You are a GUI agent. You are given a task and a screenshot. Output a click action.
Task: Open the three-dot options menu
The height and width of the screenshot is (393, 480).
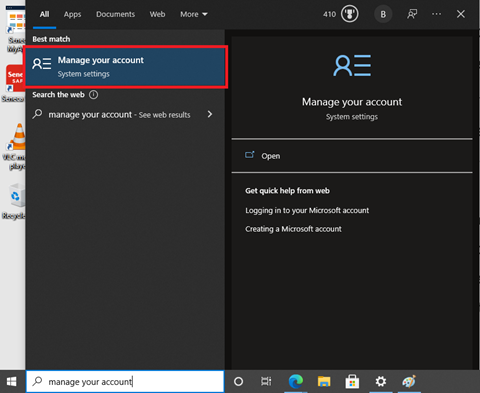point(436,14)
